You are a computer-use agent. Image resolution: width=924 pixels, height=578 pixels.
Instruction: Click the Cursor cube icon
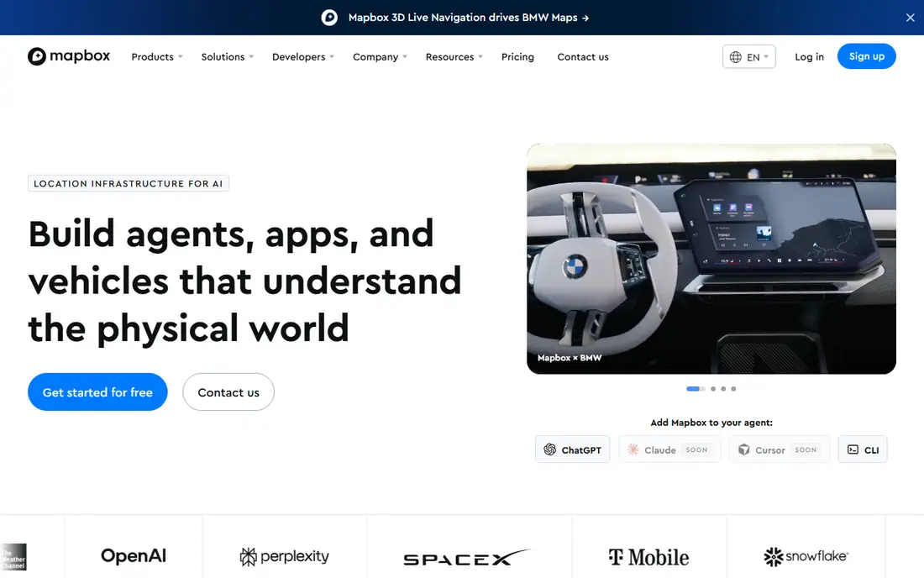743,449
